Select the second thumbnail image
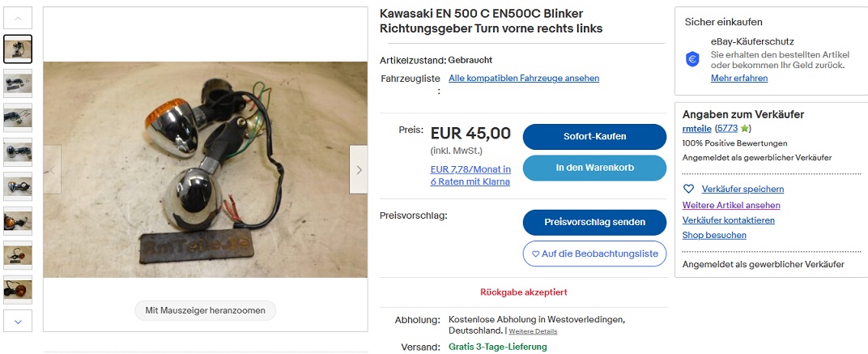 coord(18,83)
